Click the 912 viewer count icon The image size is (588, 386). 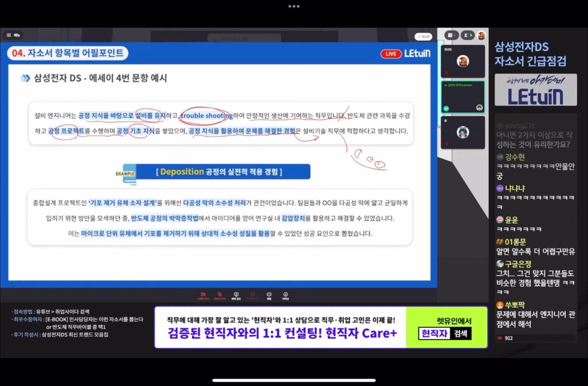(500, 338)
